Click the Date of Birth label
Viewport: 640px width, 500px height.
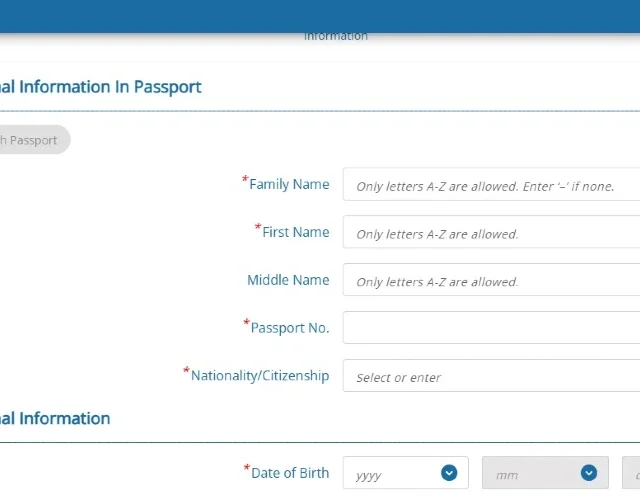coord(289,472)
